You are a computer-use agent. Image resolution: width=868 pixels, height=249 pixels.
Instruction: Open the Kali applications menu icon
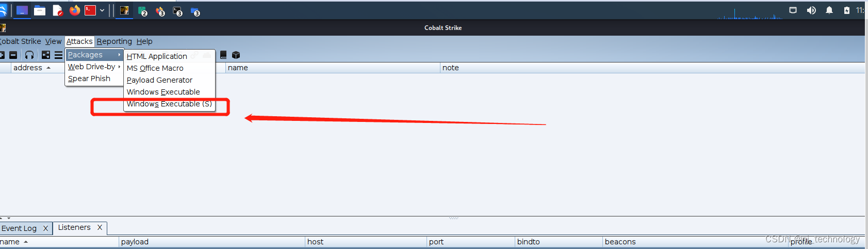point(3,10)
